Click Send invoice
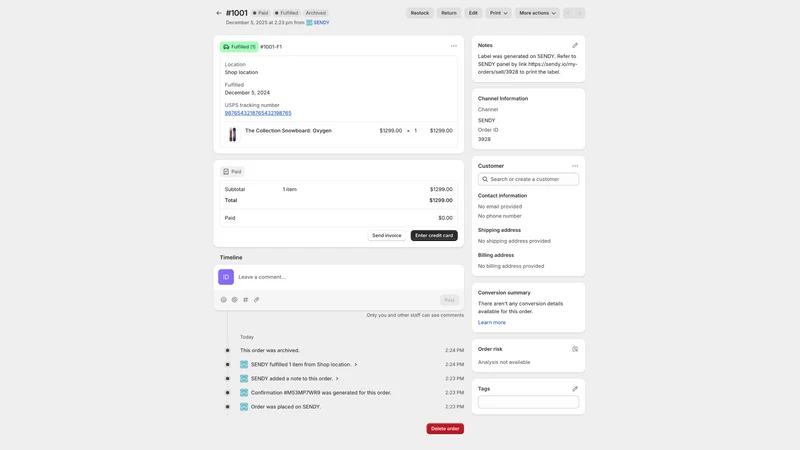 tap(387, 236)
